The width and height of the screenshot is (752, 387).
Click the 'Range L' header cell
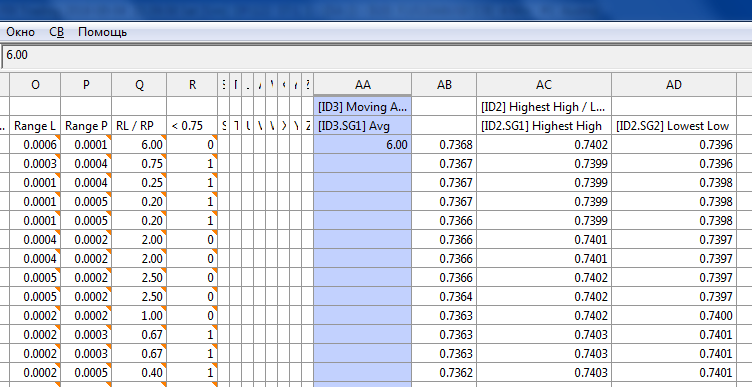coord(35,126)
